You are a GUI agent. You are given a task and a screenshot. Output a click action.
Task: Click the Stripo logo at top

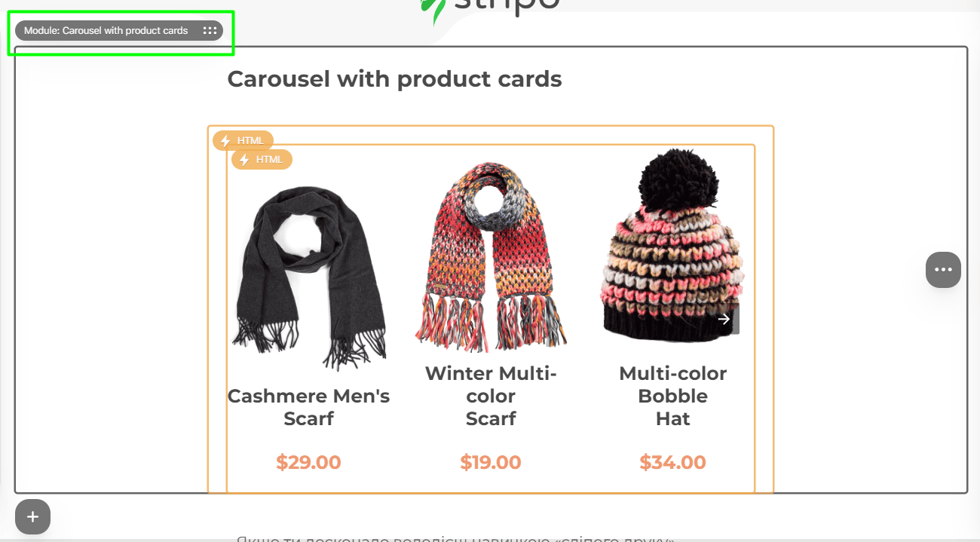pos(490,8)
